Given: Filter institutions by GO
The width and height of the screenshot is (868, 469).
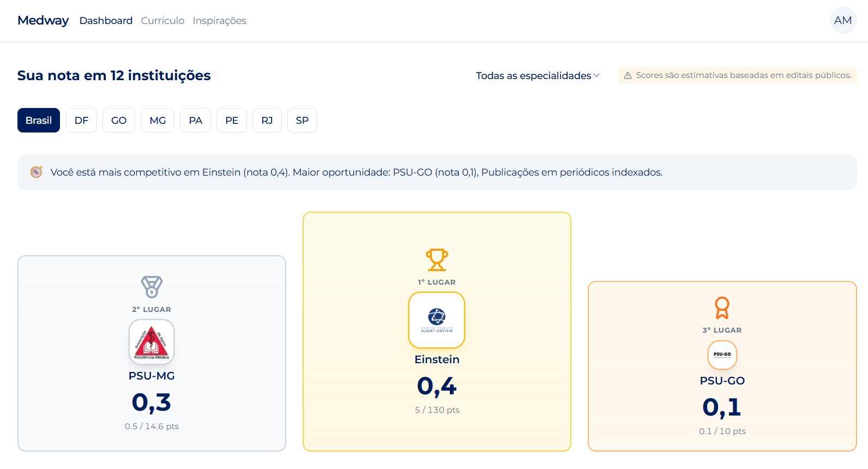Looking at the screenshot, I should 119,120.
